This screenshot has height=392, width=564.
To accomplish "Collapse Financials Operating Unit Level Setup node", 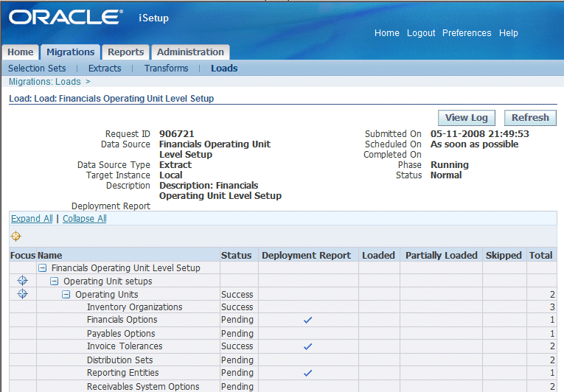I will 43,268.
